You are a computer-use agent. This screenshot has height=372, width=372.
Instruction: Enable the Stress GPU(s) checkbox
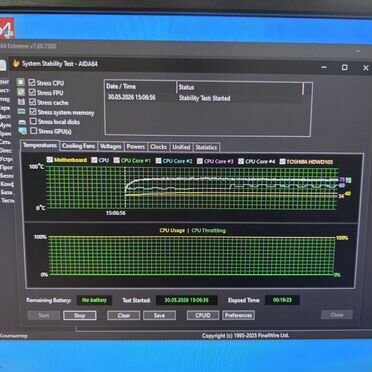34,131
